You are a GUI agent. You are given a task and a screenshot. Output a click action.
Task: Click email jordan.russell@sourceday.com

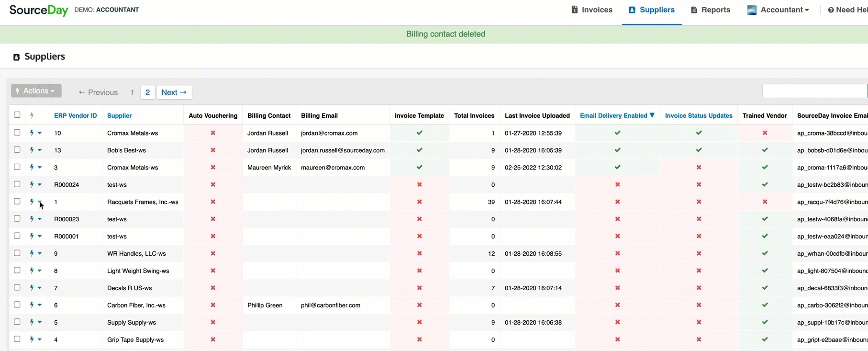pyautogui.click(x=343, y=150)
